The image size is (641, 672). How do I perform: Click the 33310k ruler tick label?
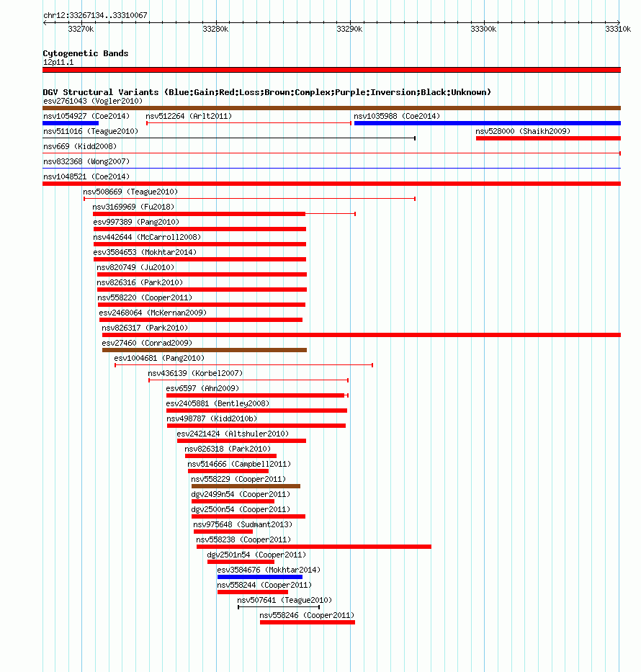[618, 29]
